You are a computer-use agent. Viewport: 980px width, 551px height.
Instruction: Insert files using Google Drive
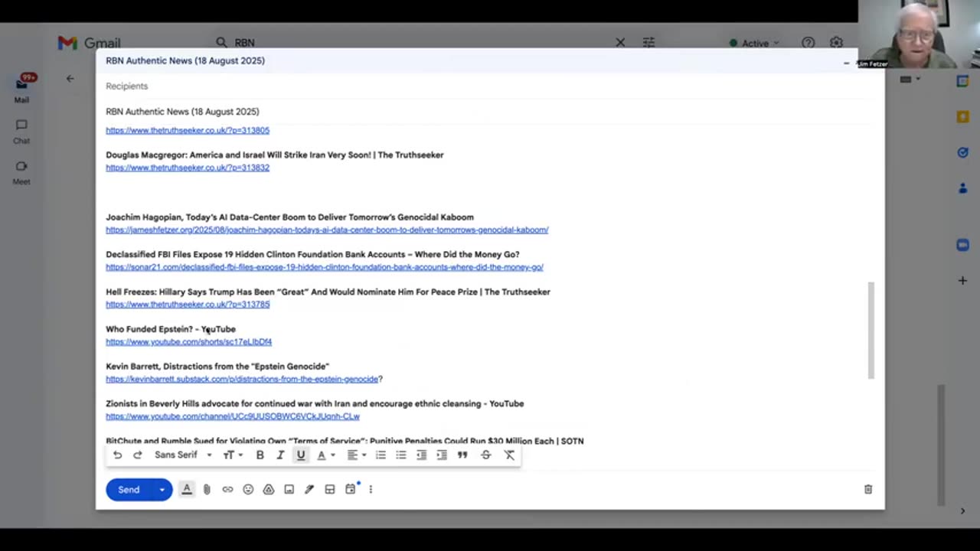coord(269,489)
